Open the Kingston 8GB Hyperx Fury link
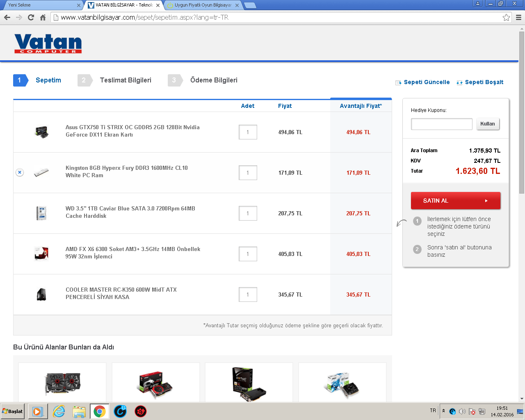 127,171
